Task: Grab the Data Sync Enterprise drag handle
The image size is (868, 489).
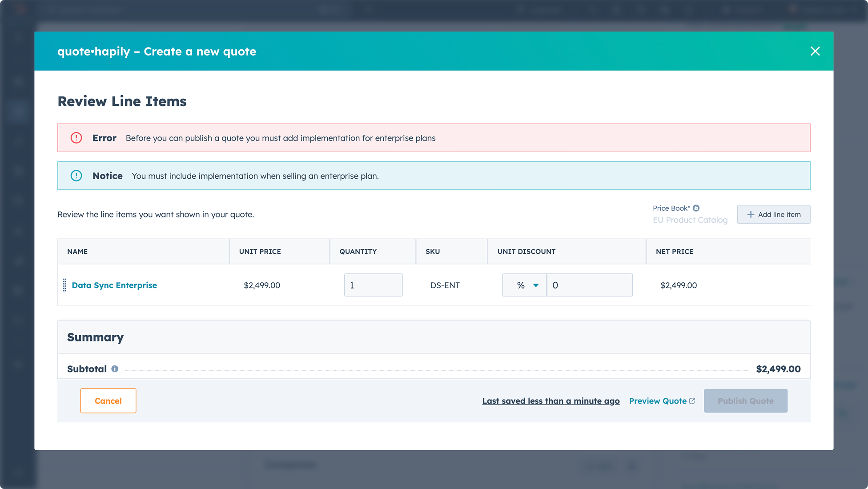Action: click(x=64, y=285)
